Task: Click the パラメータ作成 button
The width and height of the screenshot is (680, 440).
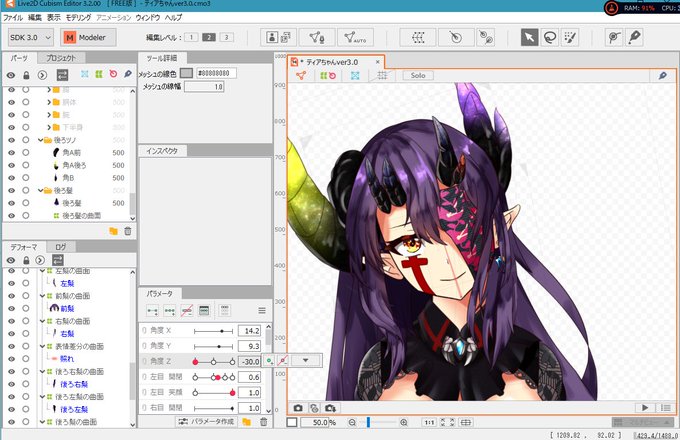Action: (207, 421)
